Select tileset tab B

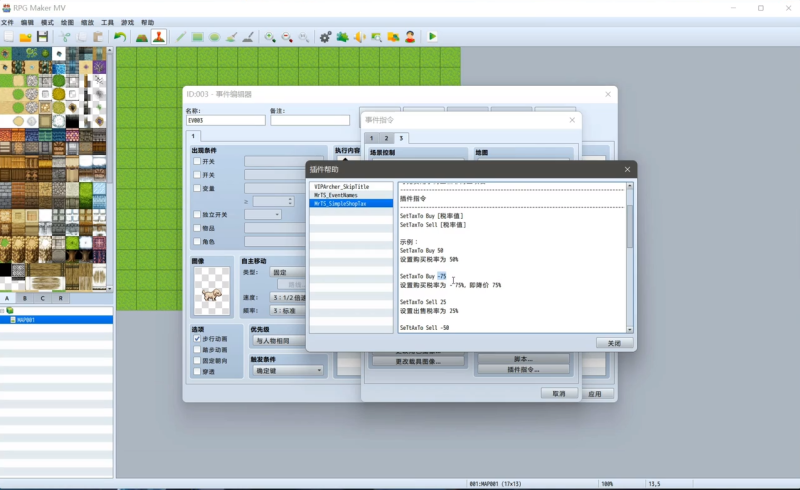(24, 298)
